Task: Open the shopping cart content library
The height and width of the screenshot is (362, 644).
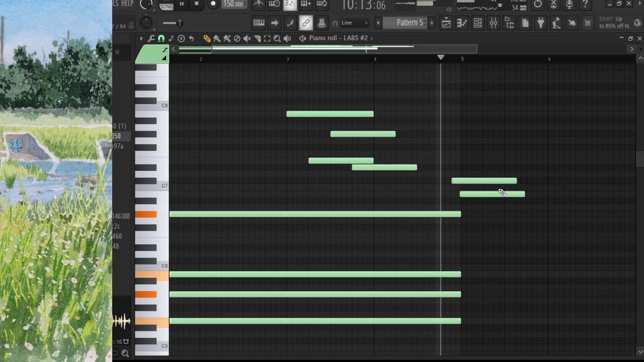Action: click(587, 23)
